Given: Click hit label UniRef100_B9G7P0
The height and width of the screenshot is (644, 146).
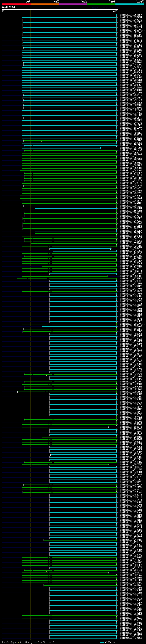Looking at the screenshot, I should (x=131, y=35).
